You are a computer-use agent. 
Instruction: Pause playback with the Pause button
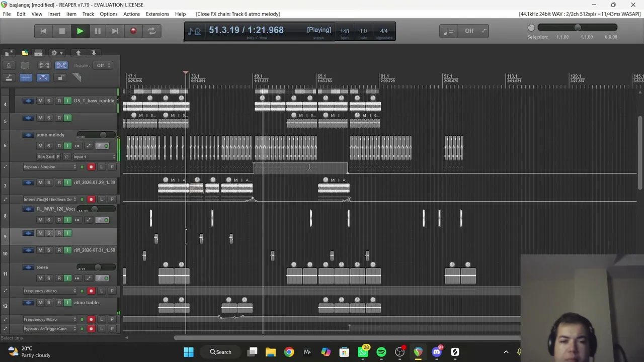point(98,31)
